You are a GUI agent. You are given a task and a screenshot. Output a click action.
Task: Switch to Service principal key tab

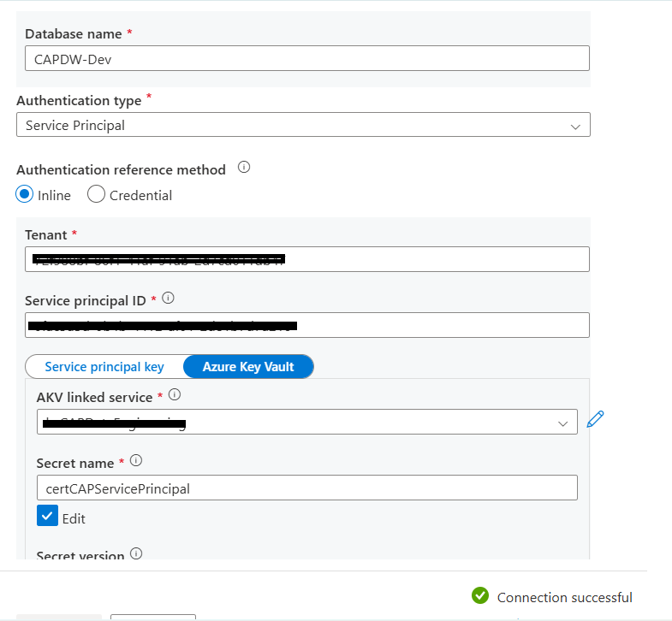point(104,367)
